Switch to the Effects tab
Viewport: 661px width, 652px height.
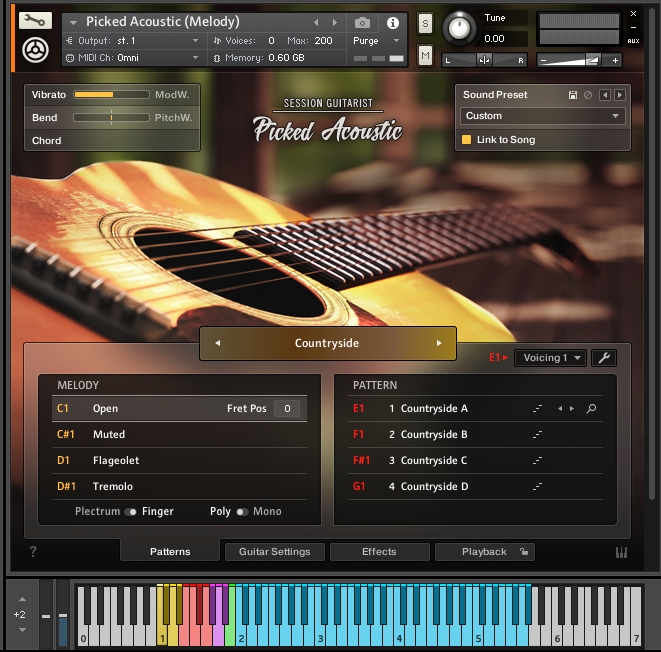pyautogui.click(x=379, y=552)
